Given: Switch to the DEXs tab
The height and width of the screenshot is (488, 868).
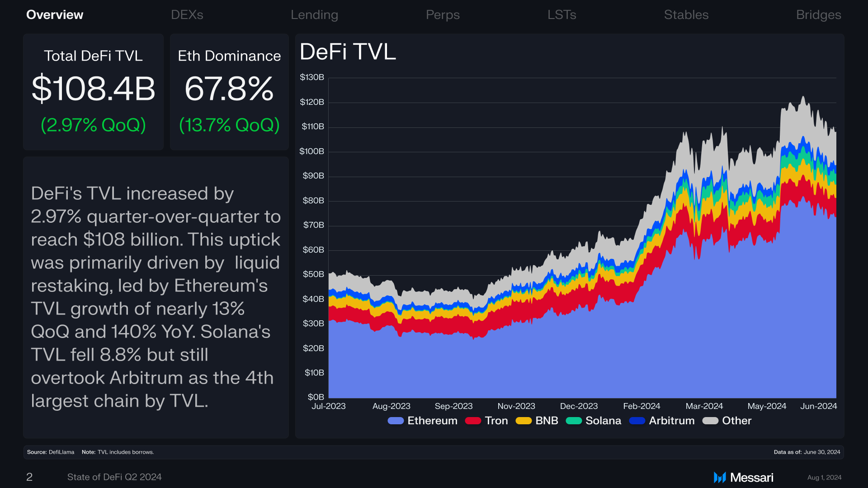Looking at the screenshot, I should click(x=187, y=15).
